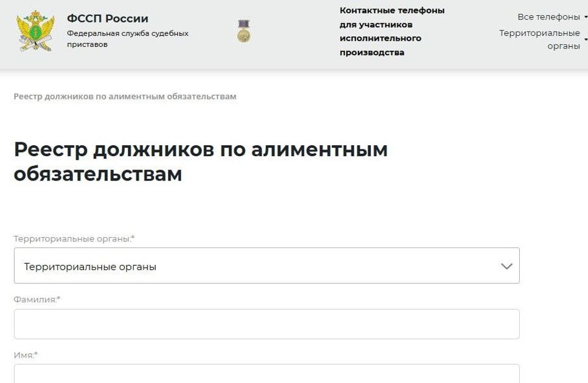Click the medal icon in the header
Screen dimensions: 588x383
tap(243, 30)
